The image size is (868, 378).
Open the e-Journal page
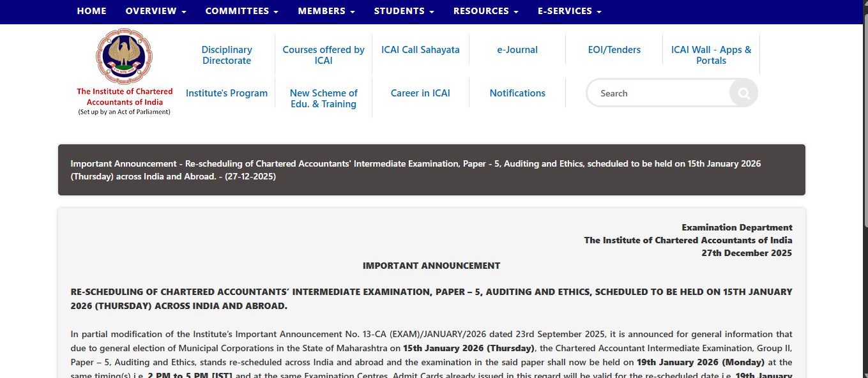(x=517, y=49)
